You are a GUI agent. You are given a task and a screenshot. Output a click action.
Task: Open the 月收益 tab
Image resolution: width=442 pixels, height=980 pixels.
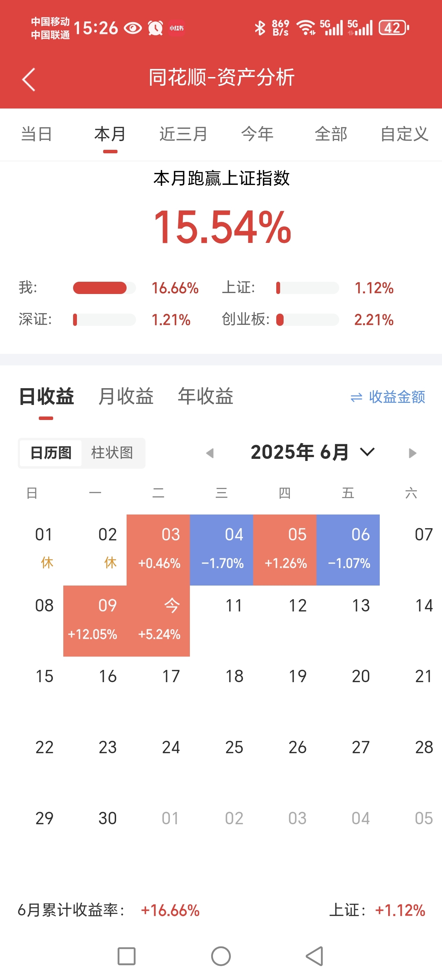(x=126, y=396)
